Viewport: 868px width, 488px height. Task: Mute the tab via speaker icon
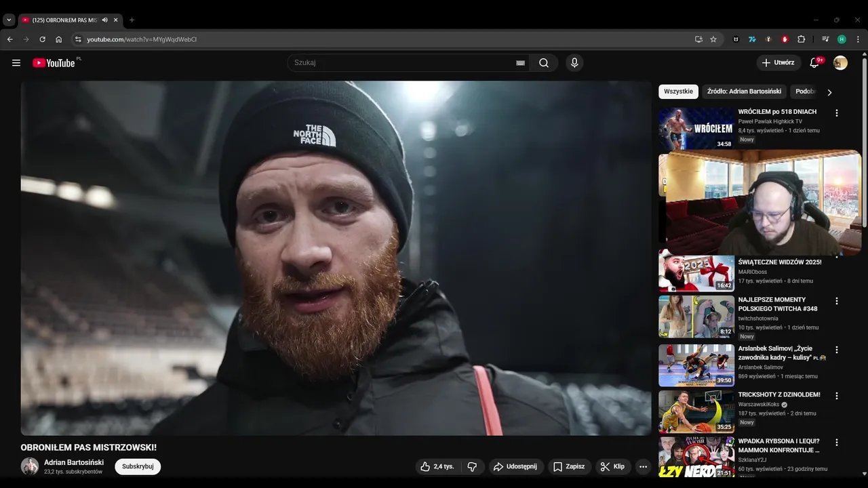[x=104, y=20]
